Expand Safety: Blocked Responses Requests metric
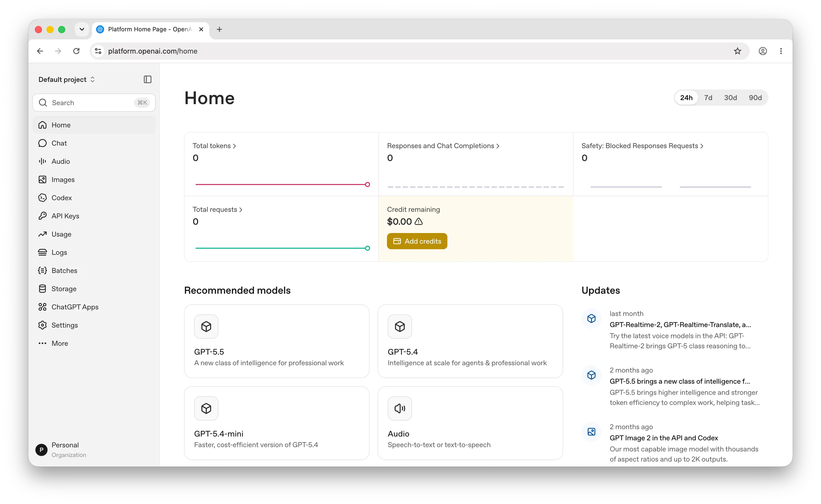 click(642, 146)
